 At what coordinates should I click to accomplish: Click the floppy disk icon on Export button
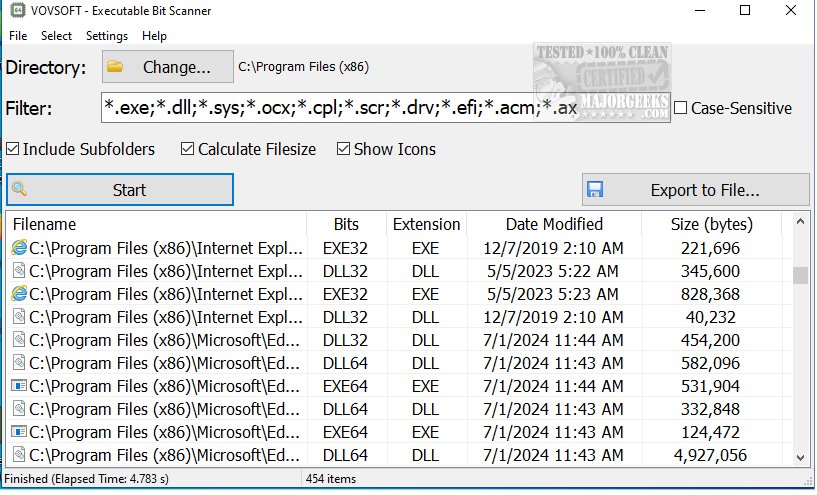[595, 189]
